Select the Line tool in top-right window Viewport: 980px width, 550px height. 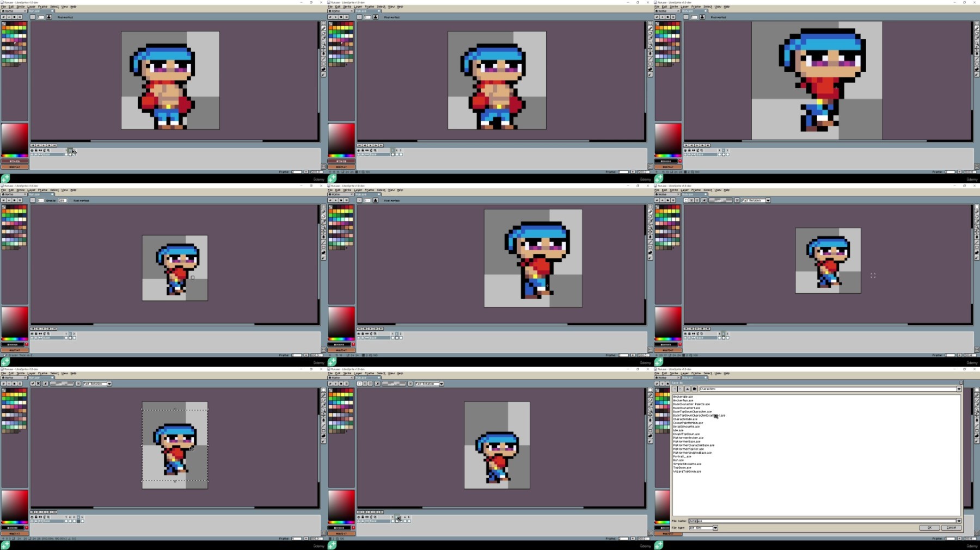coord(977,59)
